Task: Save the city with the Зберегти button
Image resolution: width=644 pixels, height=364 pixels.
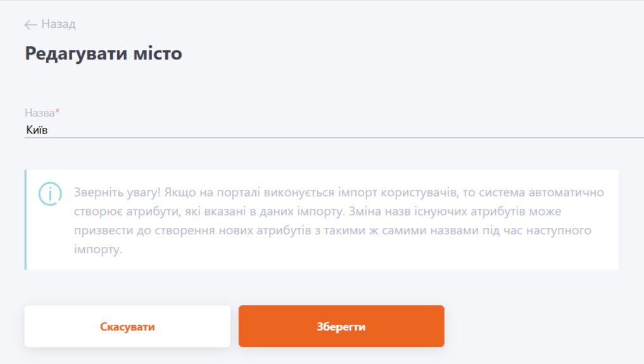Action: coord(341,326)
